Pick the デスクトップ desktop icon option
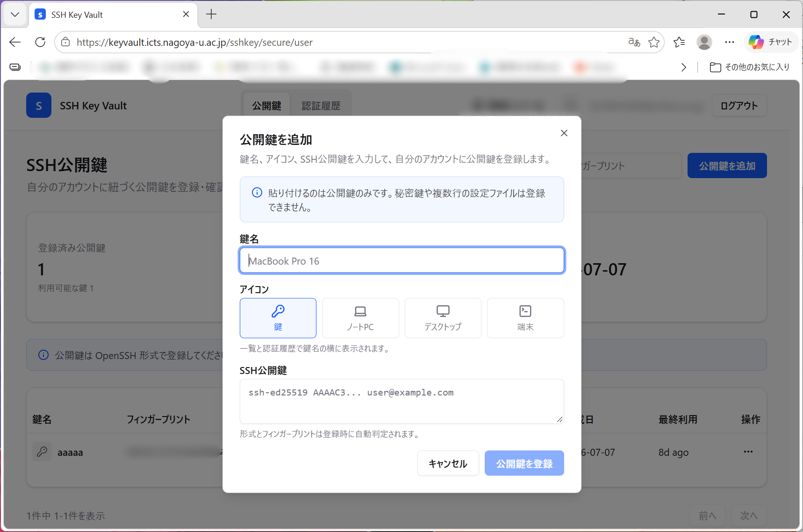Image resolution: width=803 pixels, height=532 pixels. click(x=443, y=318)
